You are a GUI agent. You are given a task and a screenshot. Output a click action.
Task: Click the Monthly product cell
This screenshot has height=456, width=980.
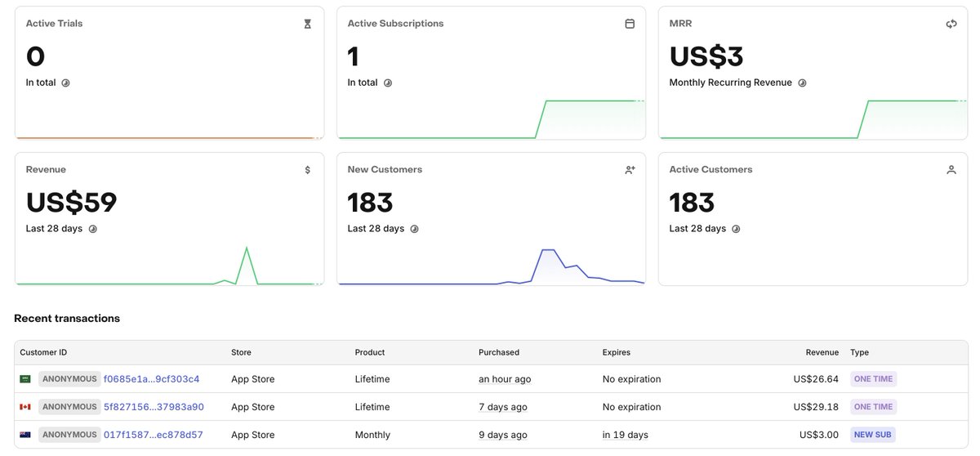(372, 435)
